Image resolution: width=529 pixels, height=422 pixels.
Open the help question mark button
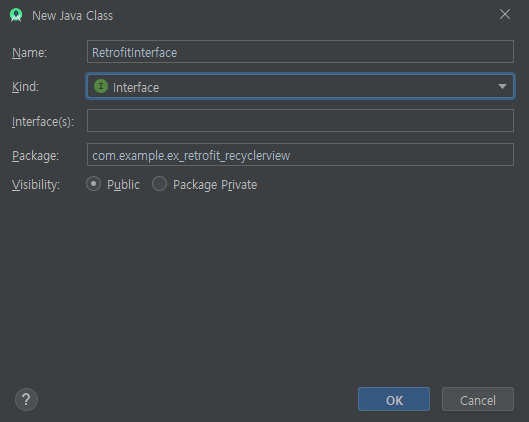(26, 400)
